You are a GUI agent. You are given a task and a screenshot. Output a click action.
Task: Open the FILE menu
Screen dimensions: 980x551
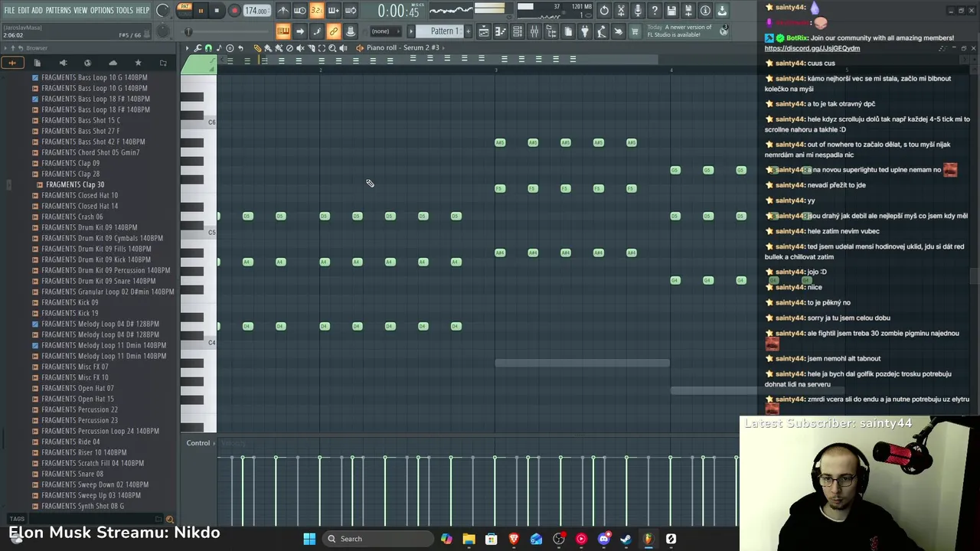point(9,11)
